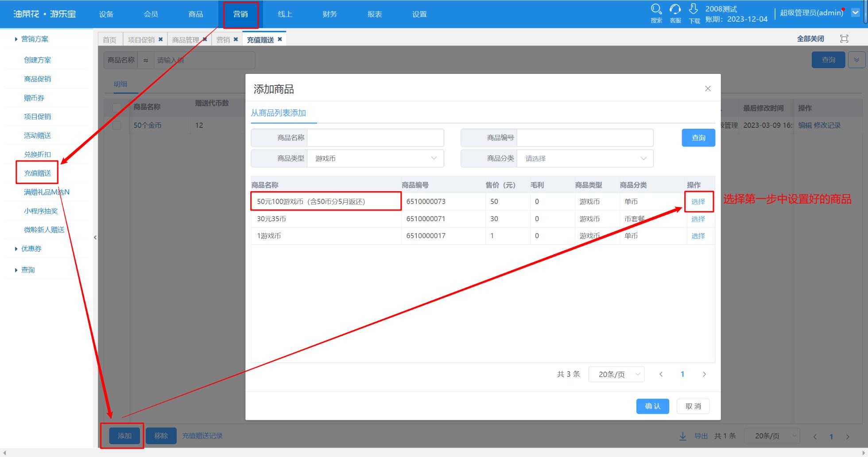Switch to the 首页 tab

click(109, 40)
